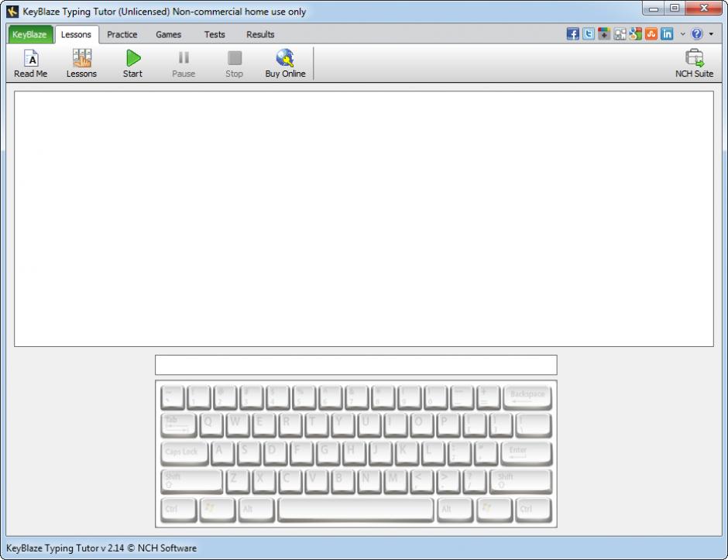The width and height of the screenshot is (728, 560).
Task: Maximize the KeyBlaze window
Action: [675, 8]
